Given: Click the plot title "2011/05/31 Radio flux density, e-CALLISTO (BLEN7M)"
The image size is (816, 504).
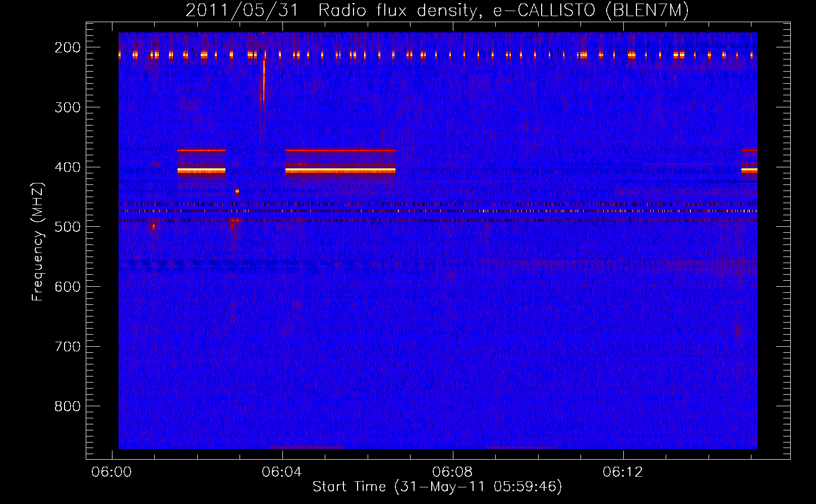Looking at the screenshot, I should pos(437,10).
